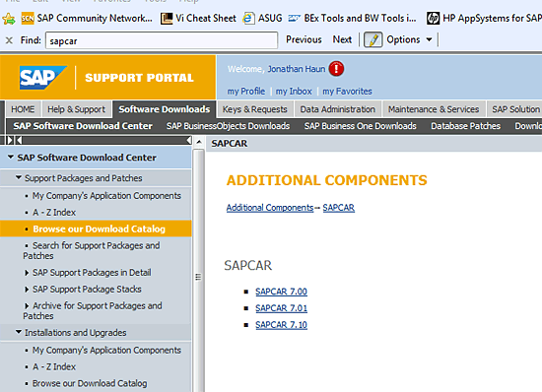542x392 pixels.
Task: Click the highlight pencil icon in Find bar
Action: pyautogui.click(x=373, y=39)
